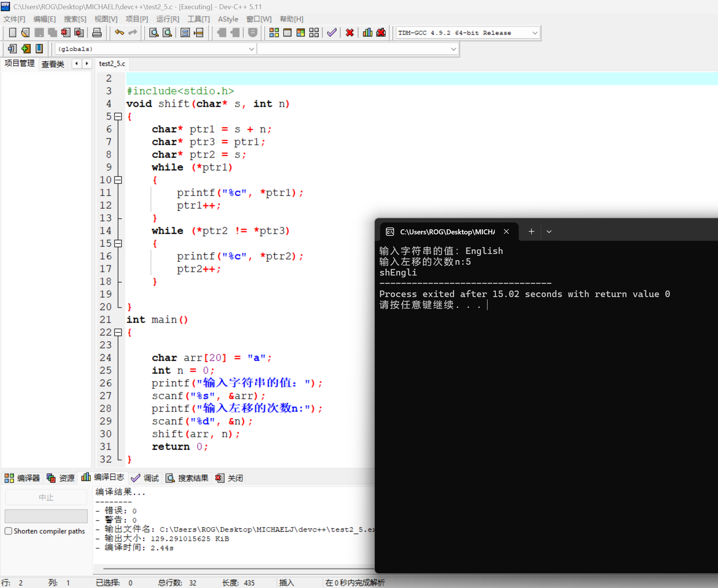Click the Delete Profiling Information icon

(381, 33)
